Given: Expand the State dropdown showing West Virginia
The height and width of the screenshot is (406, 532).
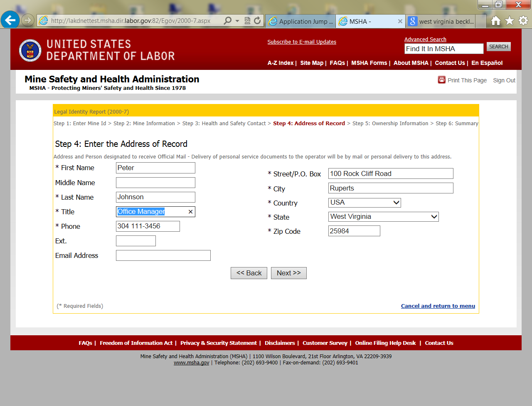Looking at the screenshot, I should tap(384, 217).
